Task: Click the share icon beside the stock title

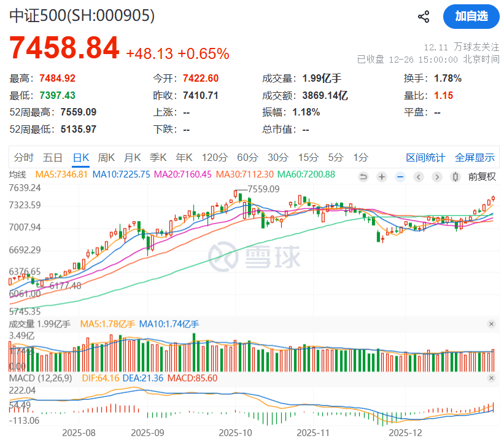Action: tap(424, 17)
